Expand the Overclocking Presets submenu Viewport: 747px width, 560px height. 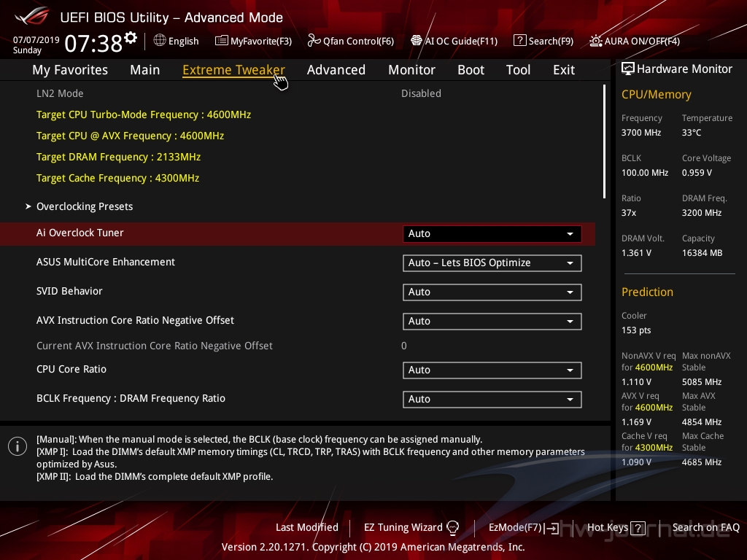[x=85, y=206]
